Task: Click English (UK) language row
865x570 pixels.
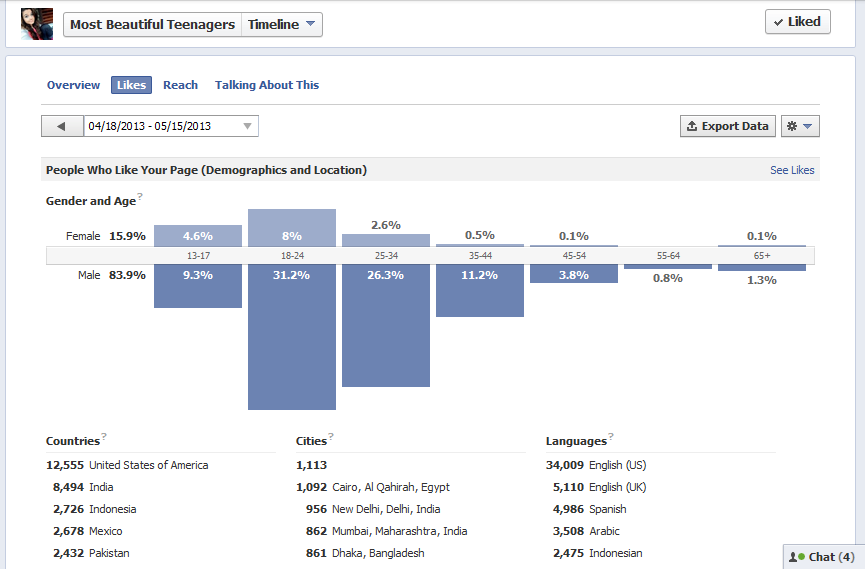Action: [600, 487]
